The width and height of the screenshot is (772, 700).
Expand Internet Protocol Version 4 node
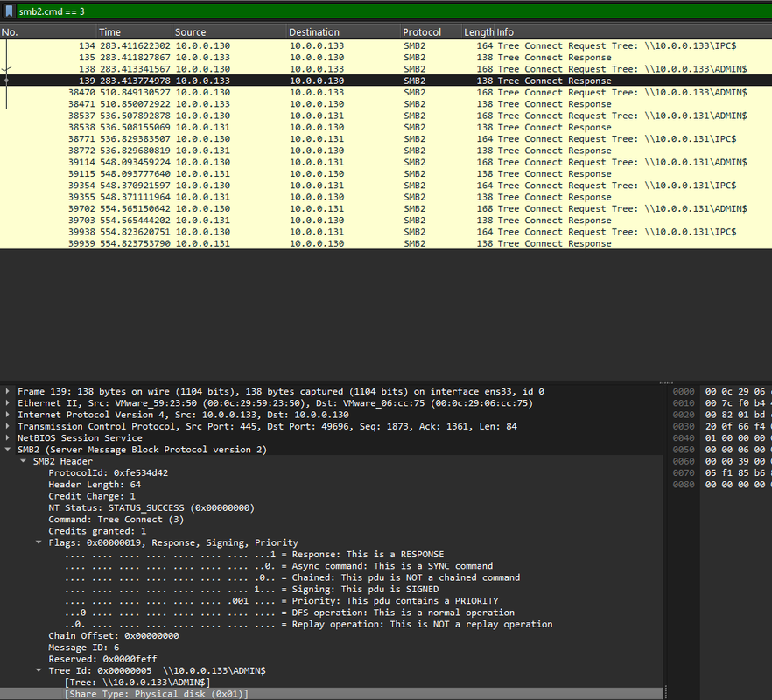(x=7, y=415)
